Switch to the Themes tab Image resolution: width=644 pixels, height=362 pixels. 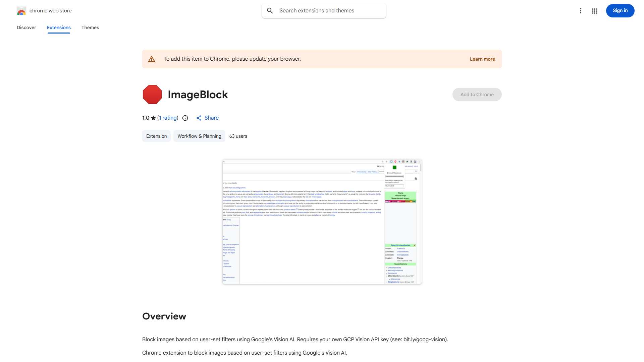click(90, 27)
